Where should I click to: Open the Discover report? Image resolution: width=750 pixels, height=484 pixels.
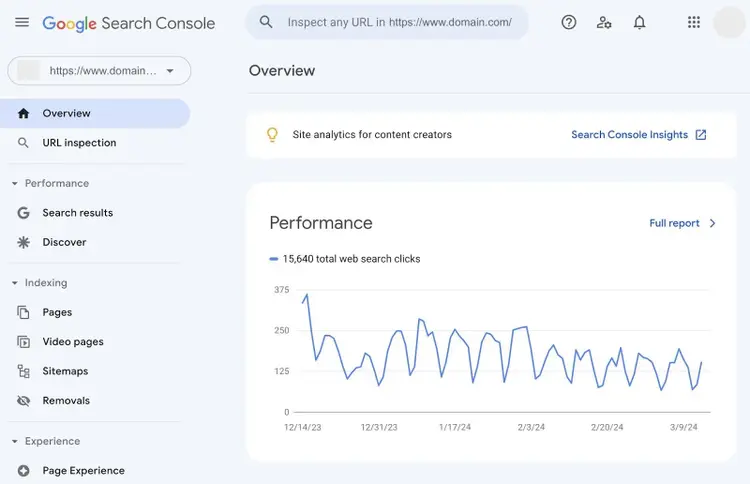coord(95,242)
